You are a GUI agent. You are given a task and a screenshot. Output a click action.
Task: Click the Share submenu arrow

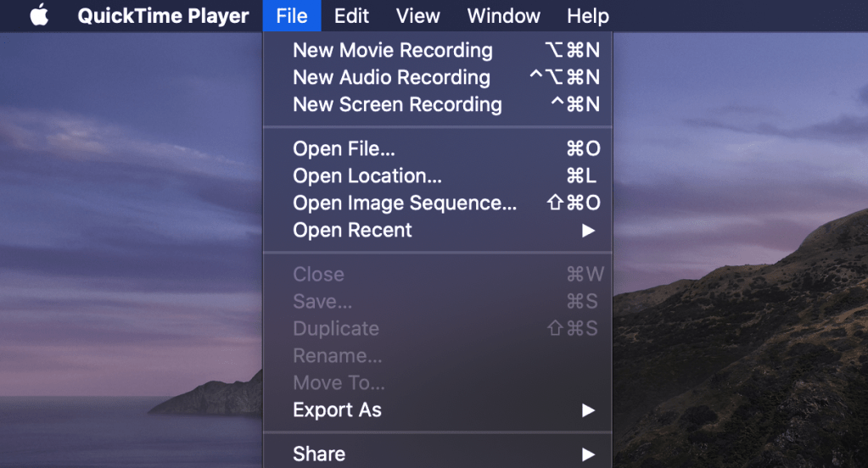point(588,454)
